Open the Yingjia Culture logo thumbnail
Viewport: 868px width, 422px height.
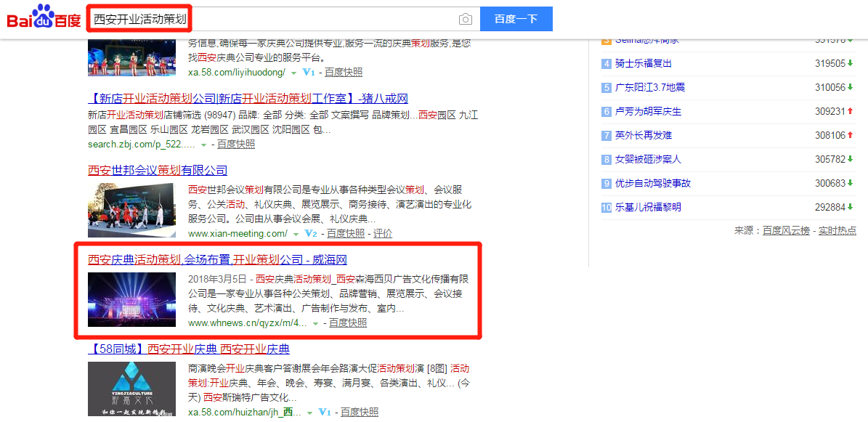coord(131,389)
